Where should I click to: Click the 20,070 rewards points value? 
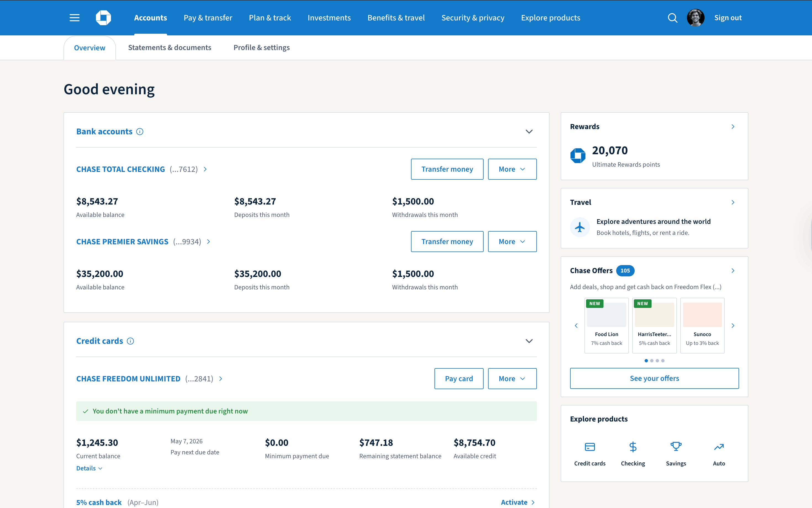point(610,151)
